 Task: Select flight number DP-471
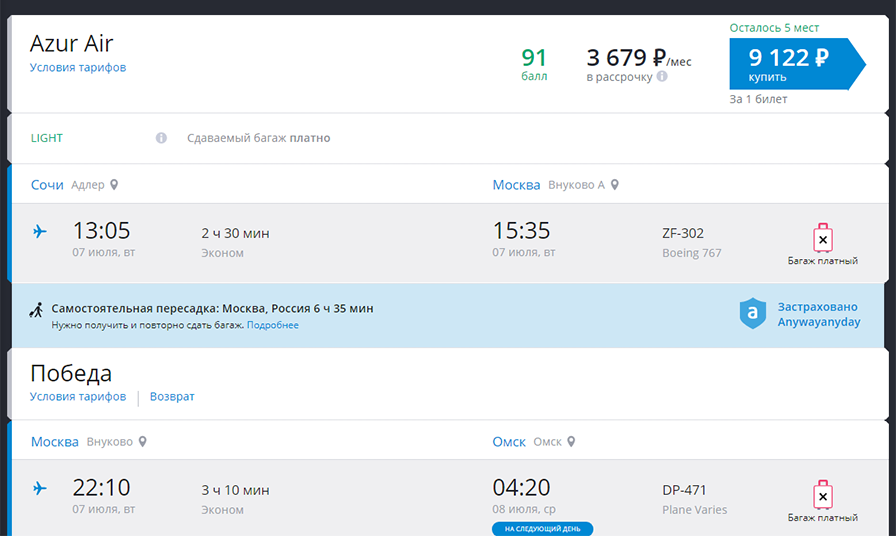(x=684, y=490)
